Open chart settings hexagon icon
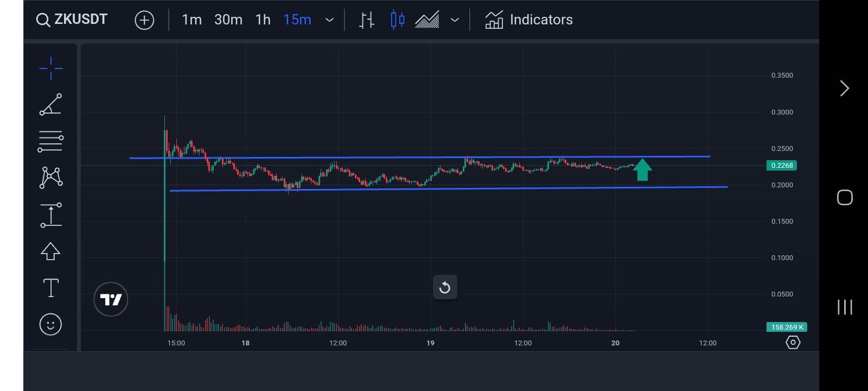 tap(793, 343)
